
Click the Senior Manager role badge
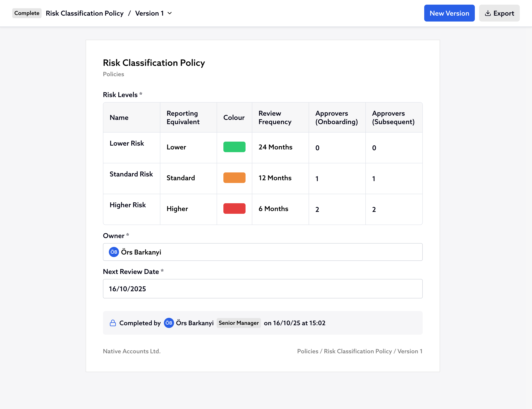(239, 323)
